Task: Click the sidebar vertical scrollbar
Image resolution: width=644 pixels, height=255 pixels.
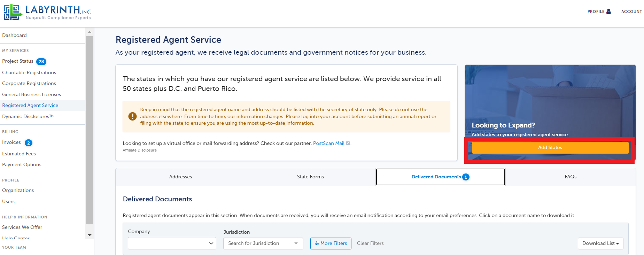Action: tap(90, 130)
